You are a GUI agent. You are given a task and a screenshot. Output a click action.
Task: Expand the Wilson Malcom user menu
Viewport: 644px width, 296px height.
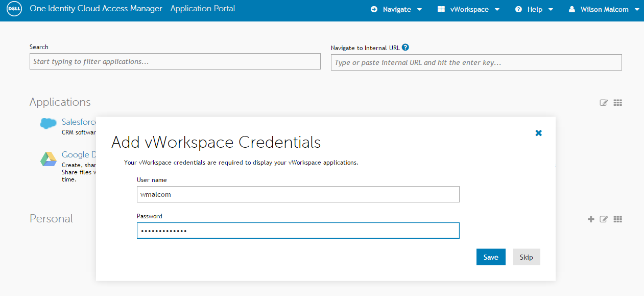pos(604,9)
